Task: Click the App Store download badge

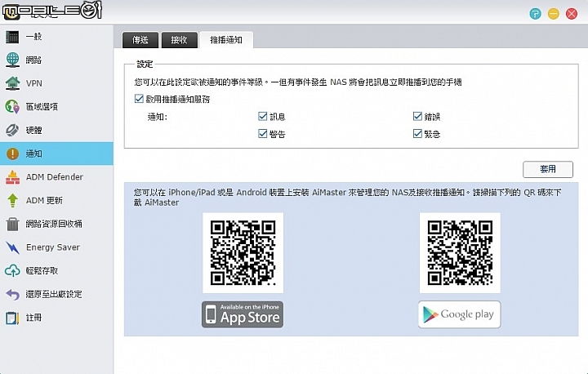Action: 243,314
